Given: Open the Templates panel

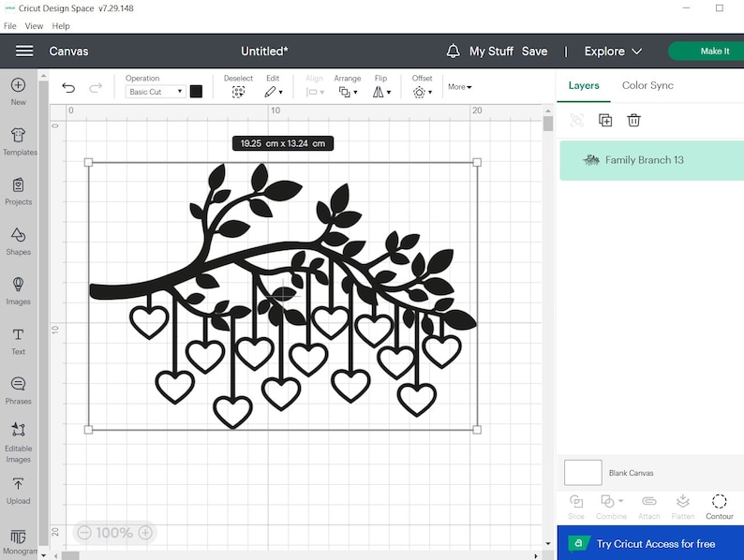Looking at the screenshot, I should pyautogui.click(x=19, y=141).
